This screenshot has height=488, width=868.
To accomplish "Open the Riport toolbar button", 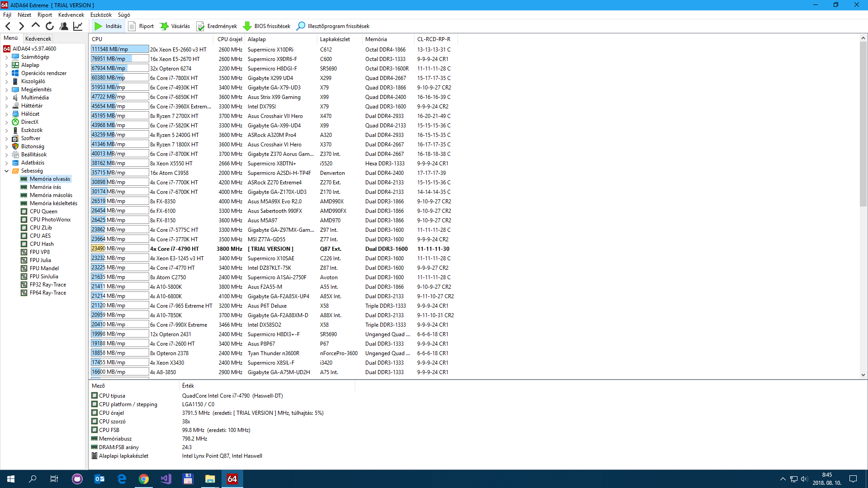I will pos(141,26).
